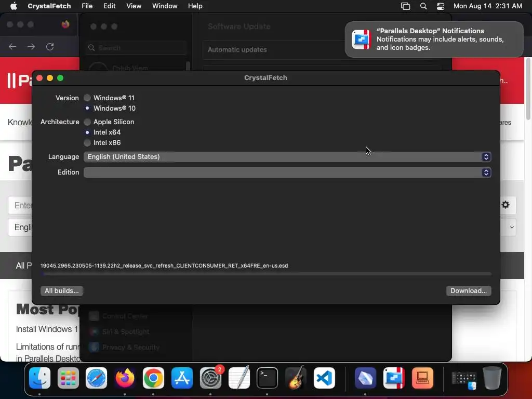Open Google Chrome from the Dock
The image size is (532, 399).
(x=153, y=378)
